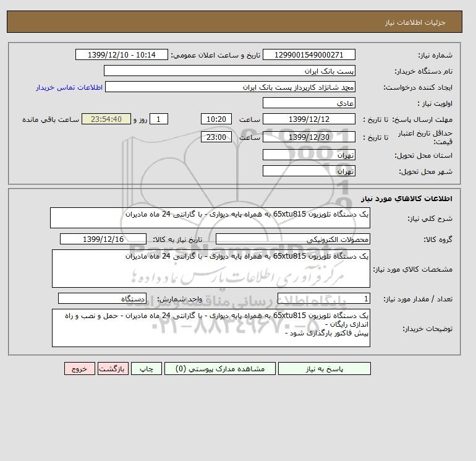Click the نام دستگاه خریدار label
This screenshot has width=476, height=461.
[423, 71]
